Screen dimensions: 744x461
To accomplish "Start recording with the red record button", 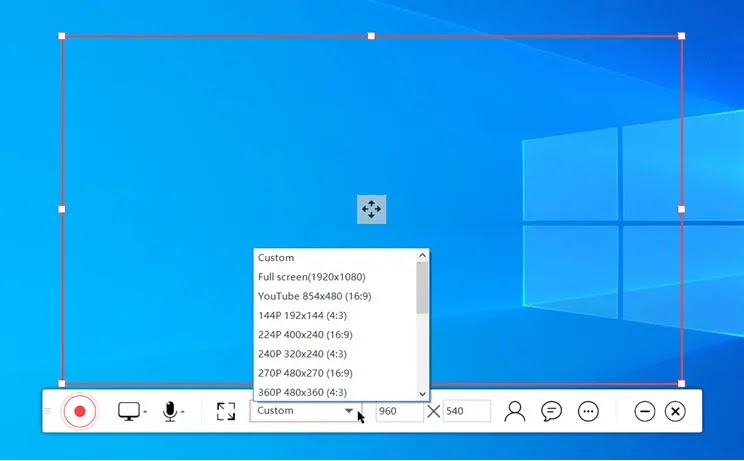I will (80, 411).
